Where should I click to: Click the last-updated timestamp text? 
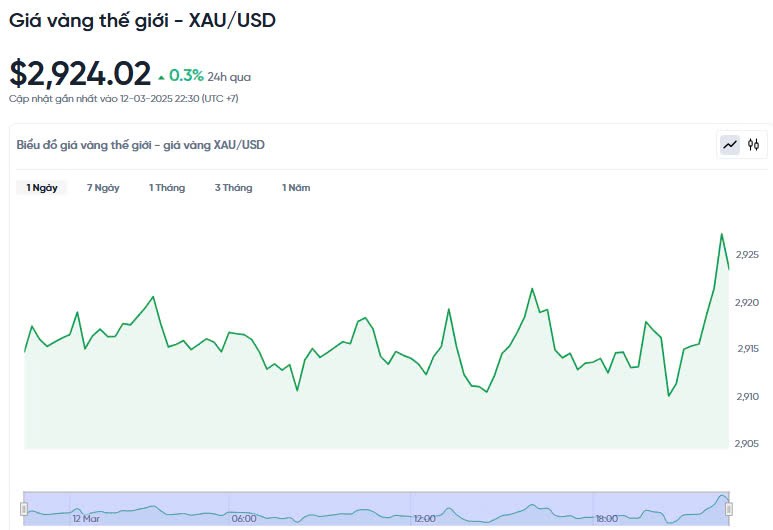(123, 99)
